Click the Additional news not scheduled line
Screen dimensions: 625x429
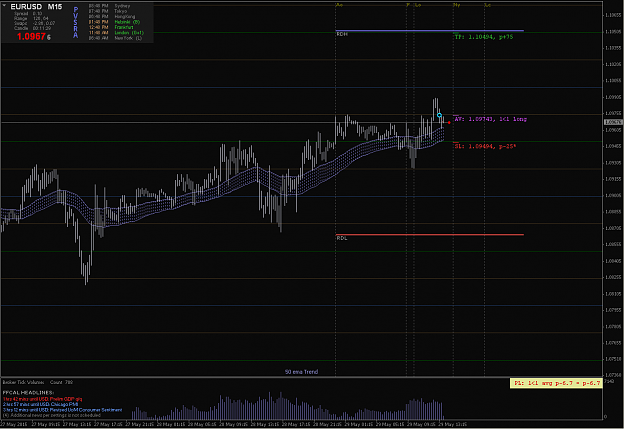pos(51,415)
